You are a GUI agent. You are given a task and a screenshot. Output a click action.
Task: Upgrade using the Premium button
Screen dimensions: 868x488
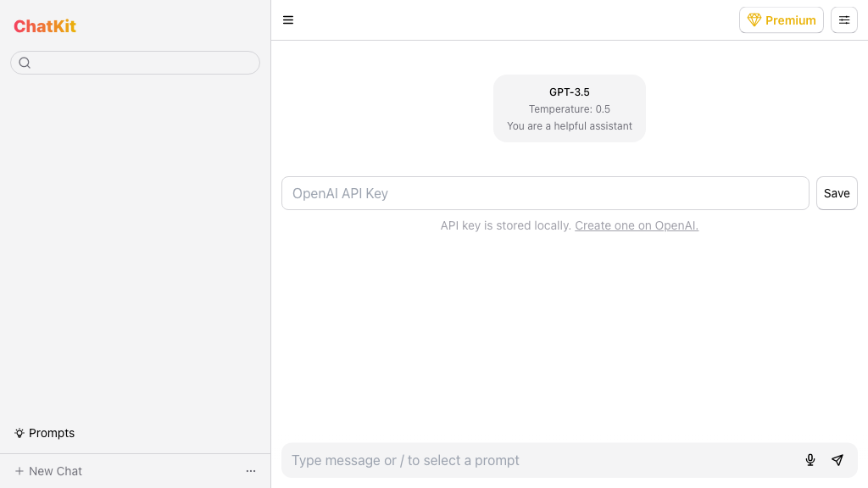[781, 19]
